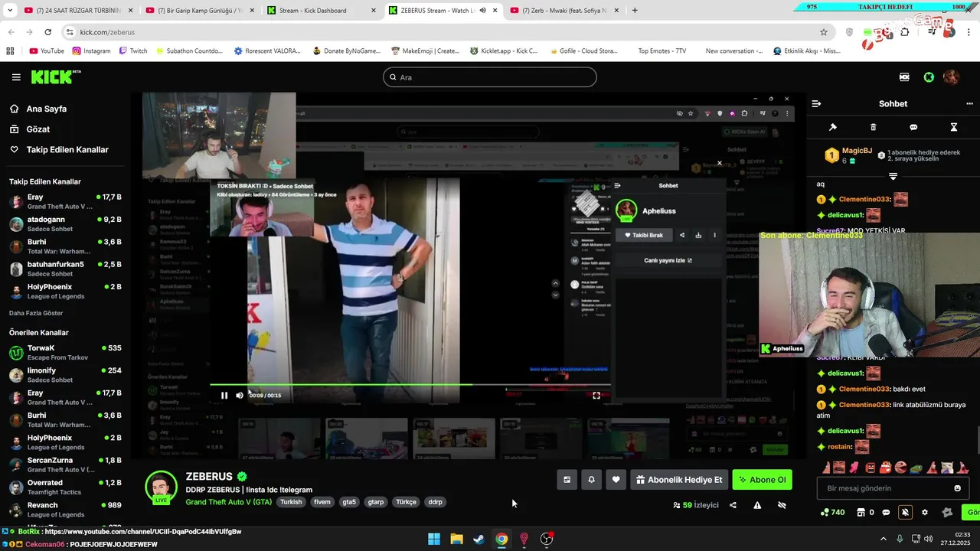
Task: Click the green Kick coin icon top right
Action: coord(929,77)
